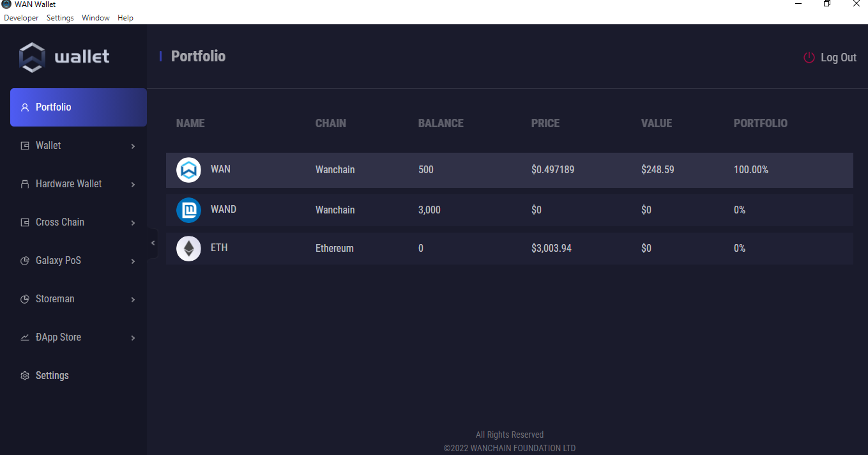Click the Galaxy PoS pie chart icon
Screen dimensions: 868x455
click(25, 261)
